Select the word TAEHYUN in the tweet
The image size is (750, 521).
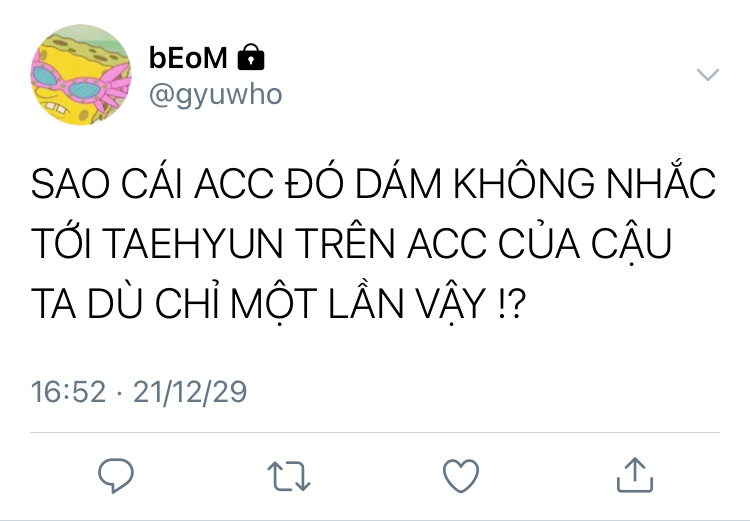click(193, 244)
